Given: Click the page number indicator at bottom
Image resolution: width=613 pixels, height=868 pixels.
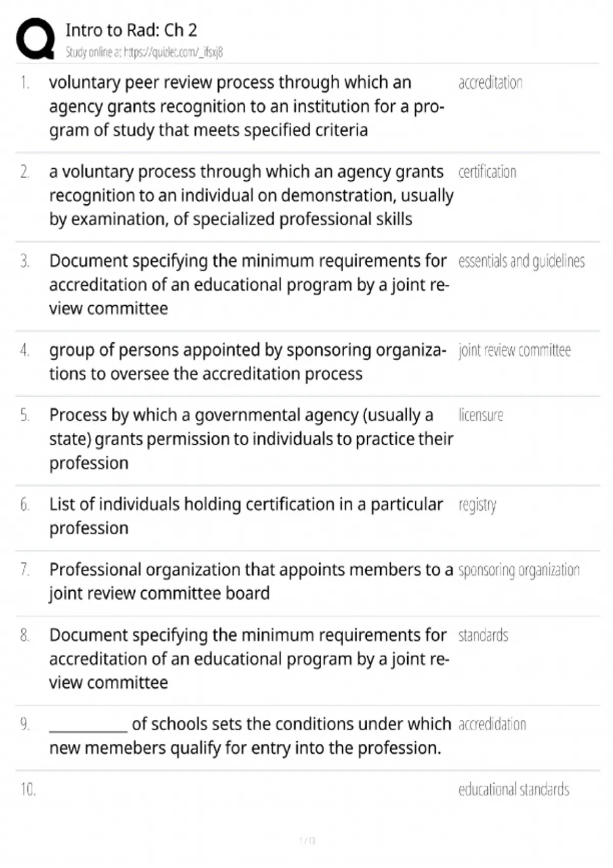Looking at the screenshot, I should click(x=307, y=840).
